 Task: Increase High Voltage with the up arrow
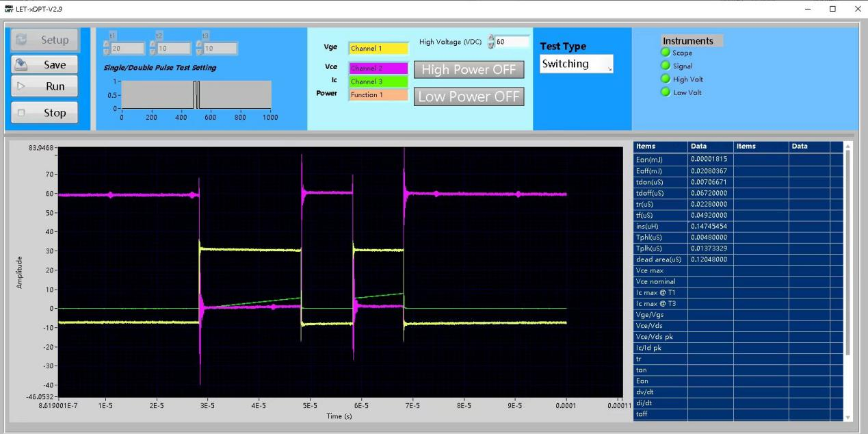[x=491, y=39]
